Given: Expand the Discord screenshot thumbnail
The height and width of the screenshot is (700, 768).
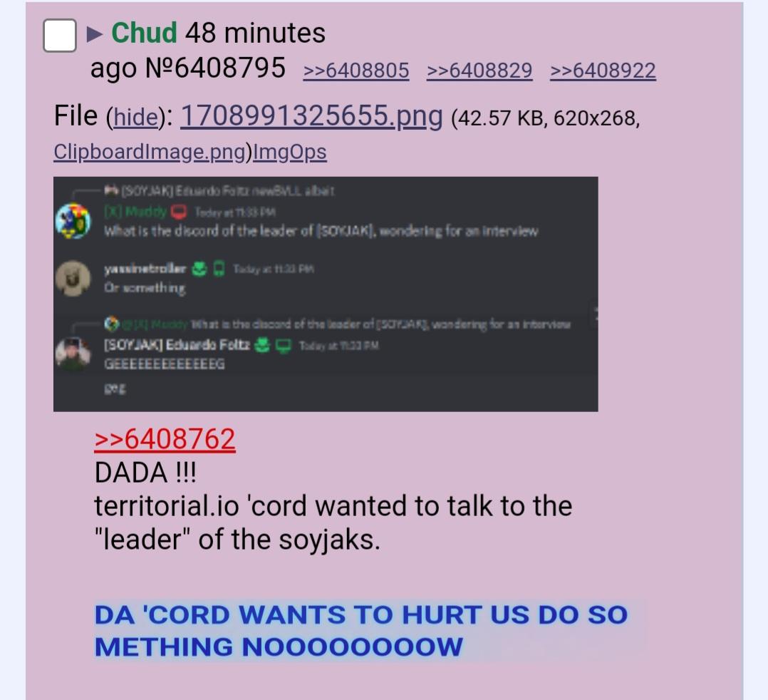Looking at the screenshot, I should pos(326,294).
